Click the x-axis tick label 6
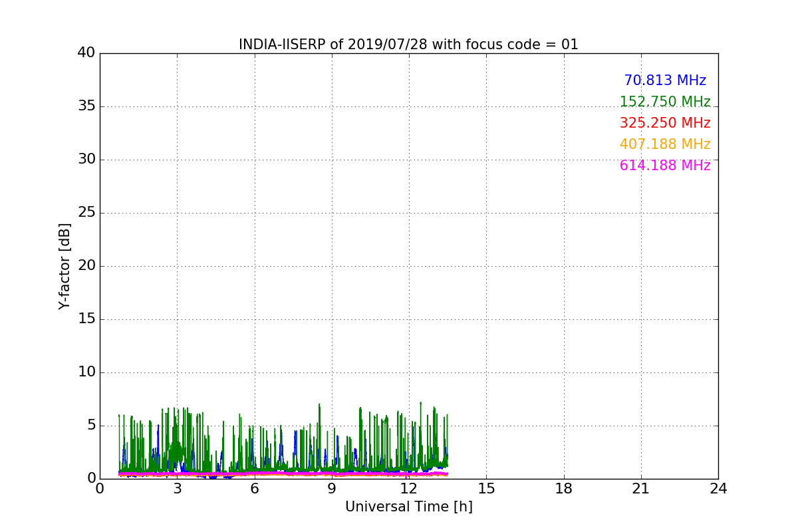 255,489
